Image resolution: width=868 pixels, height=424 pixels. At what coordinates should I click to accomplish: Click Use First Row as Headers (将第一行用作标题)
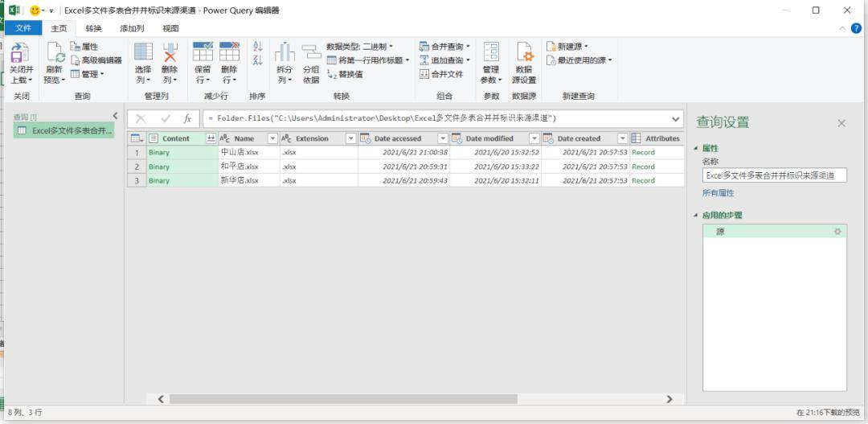(x=368, y=60)
